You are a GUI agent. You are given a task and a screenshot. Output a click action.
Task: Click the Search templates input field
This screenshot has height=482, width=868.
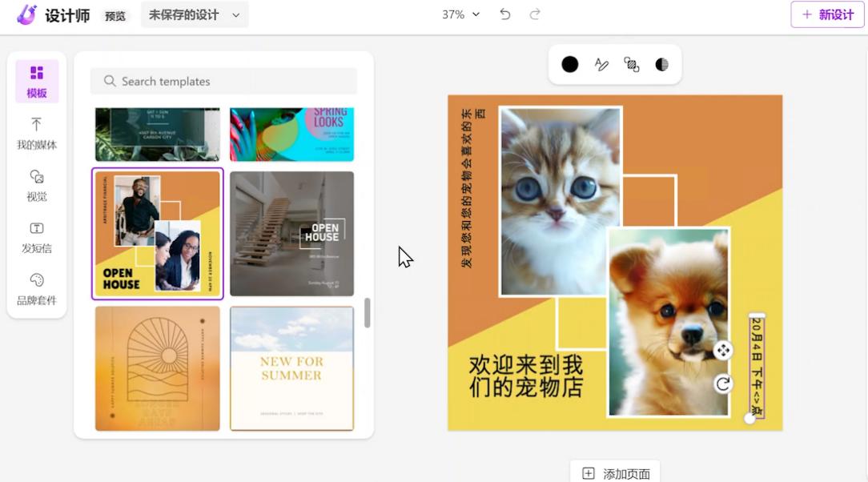tap(223, 81)
